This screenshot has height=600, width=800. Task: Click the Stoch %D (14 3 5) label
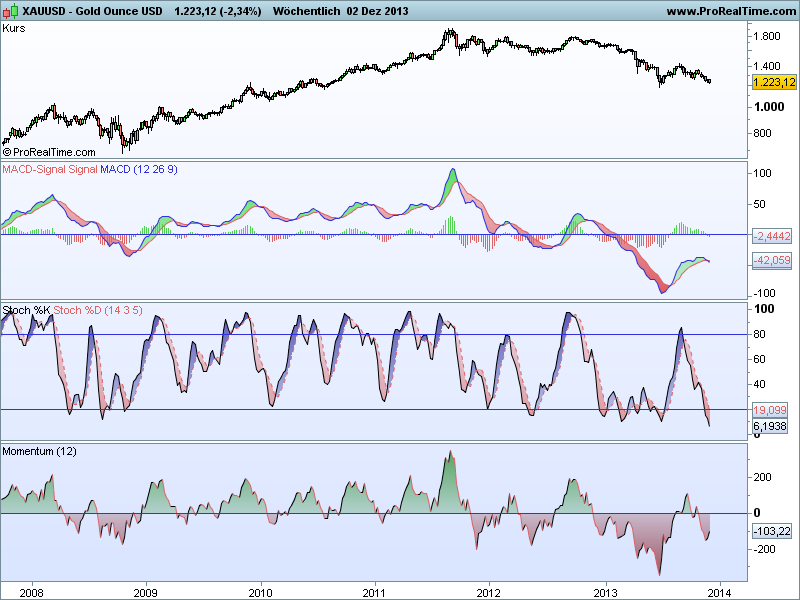(98, 310)
